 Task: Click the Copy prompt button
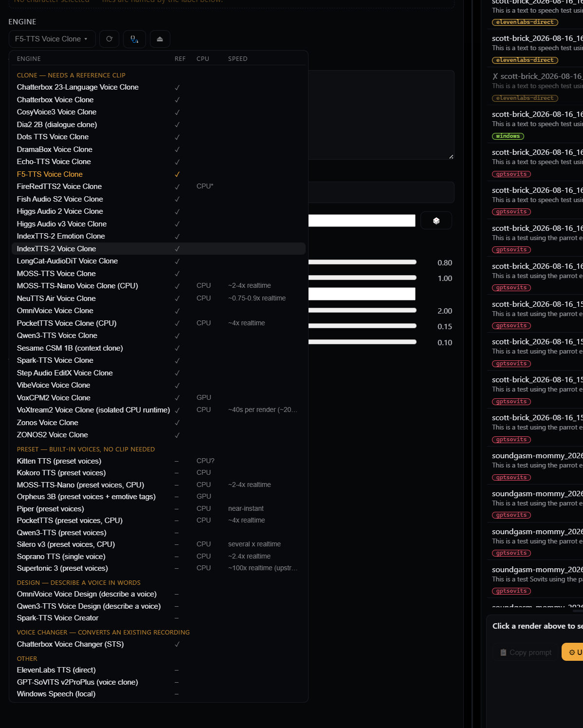pyautogui.click(x=526, y=653)
